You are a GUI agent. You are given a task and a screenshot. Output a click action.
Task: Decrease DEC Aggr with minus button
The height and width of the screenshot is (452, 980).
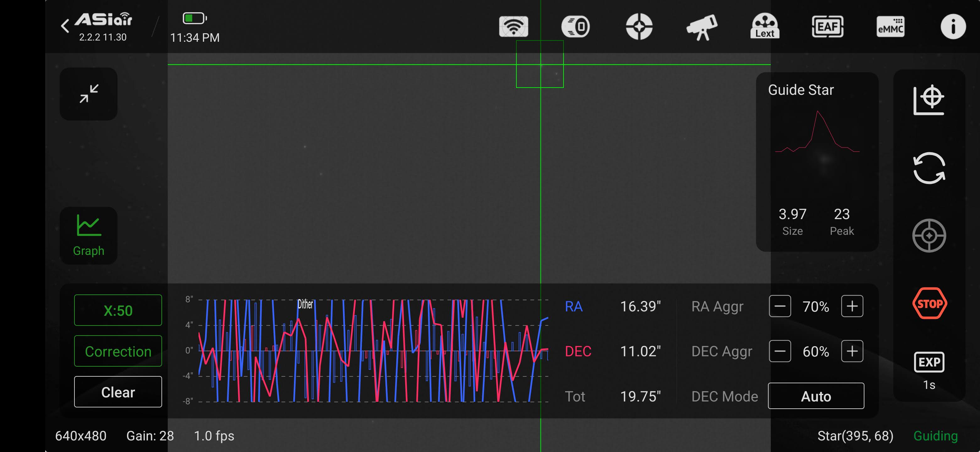click(x=780, y=351)
